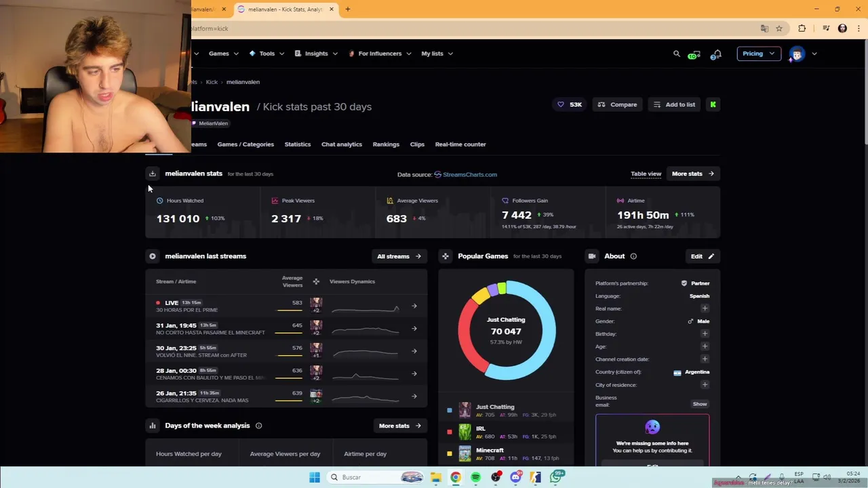Open Discord from the taskbar
This screenshot has height=488, width=868.
(516, 477)
